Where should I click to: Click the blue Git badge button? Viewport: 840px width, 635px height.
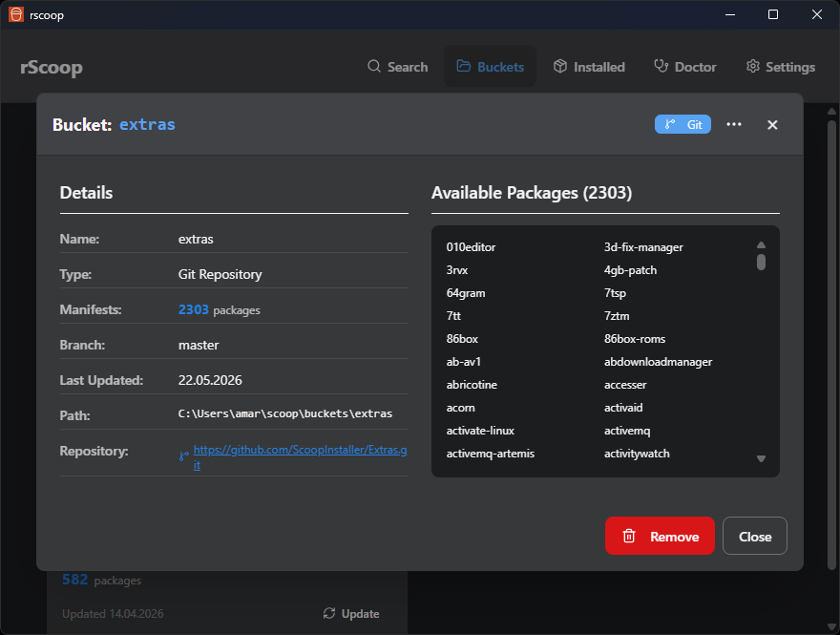[x=682, y=124]
